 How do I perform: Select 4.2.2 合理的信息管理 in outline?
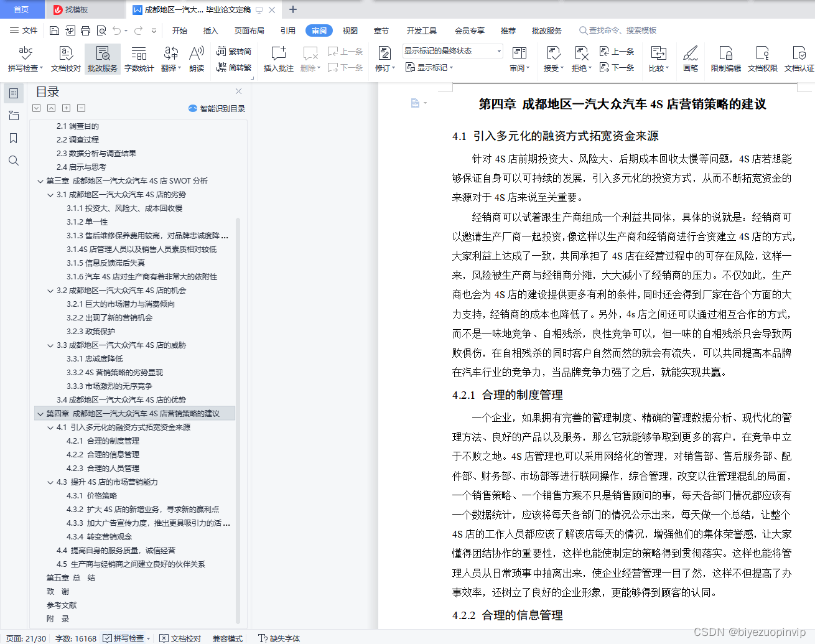point(103,455)
